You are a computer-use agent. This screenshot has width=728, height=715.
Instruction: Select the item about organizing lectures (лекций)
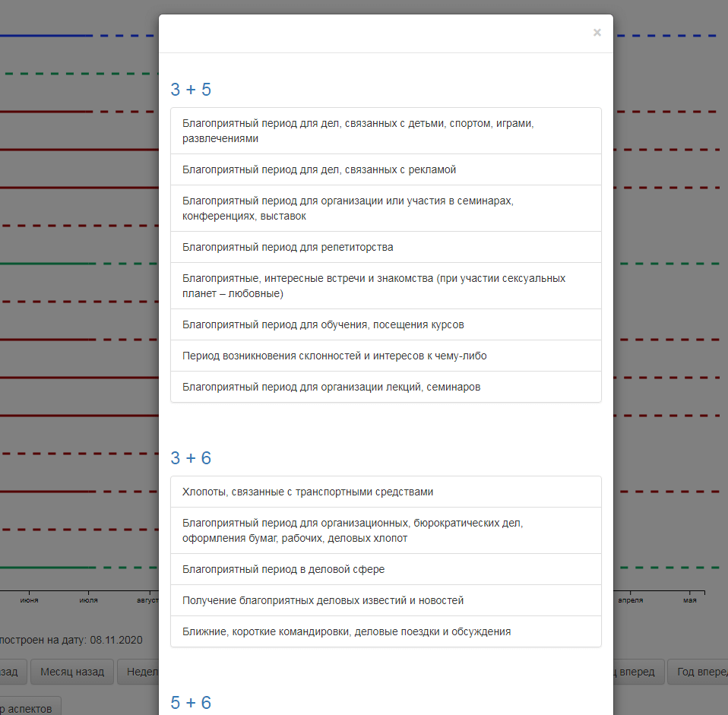tap(385, 387)
